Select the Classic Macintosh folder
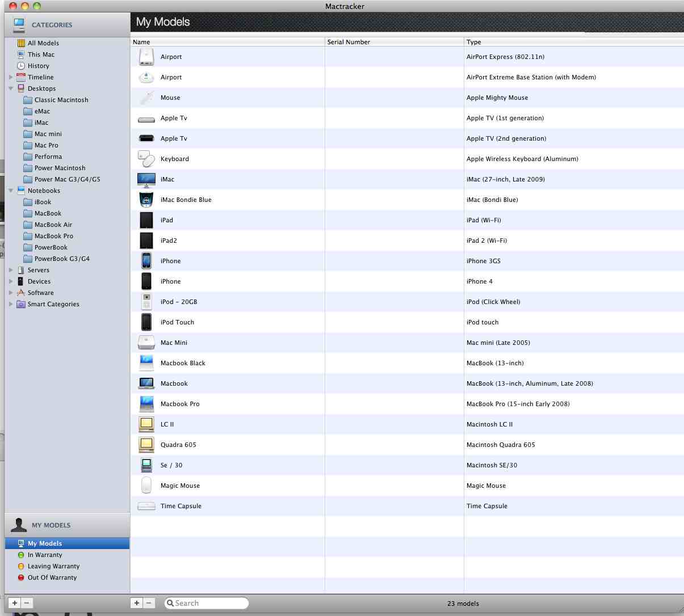Image resolution: width=684 pixels, height=616 pixels. [x=61, y=100]
